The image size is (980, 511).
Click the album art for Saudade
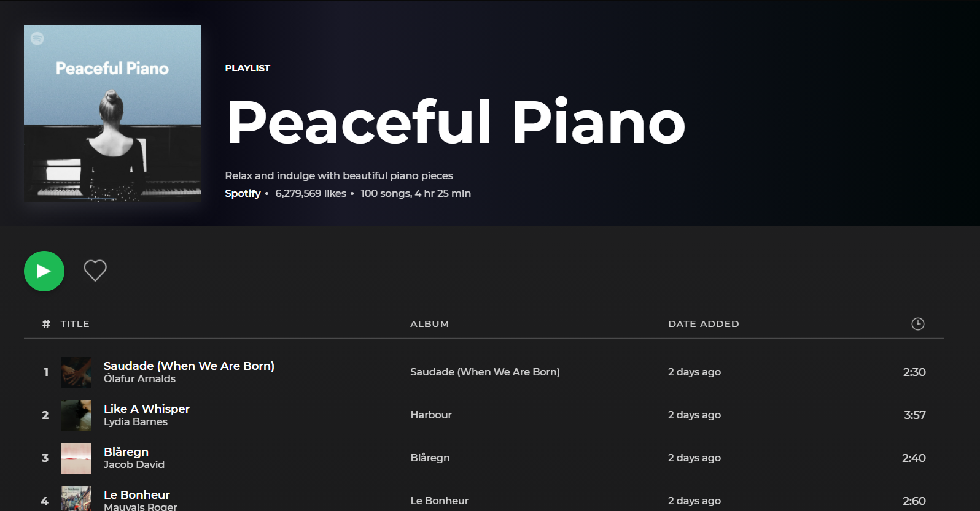[x=76, y=372]
